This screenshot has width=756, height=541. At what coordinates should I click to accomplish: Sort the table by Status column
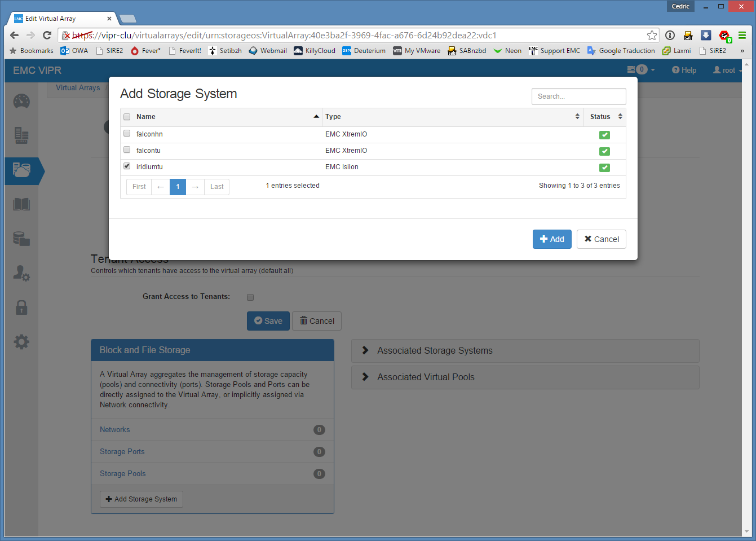click(x=605, y=117)
